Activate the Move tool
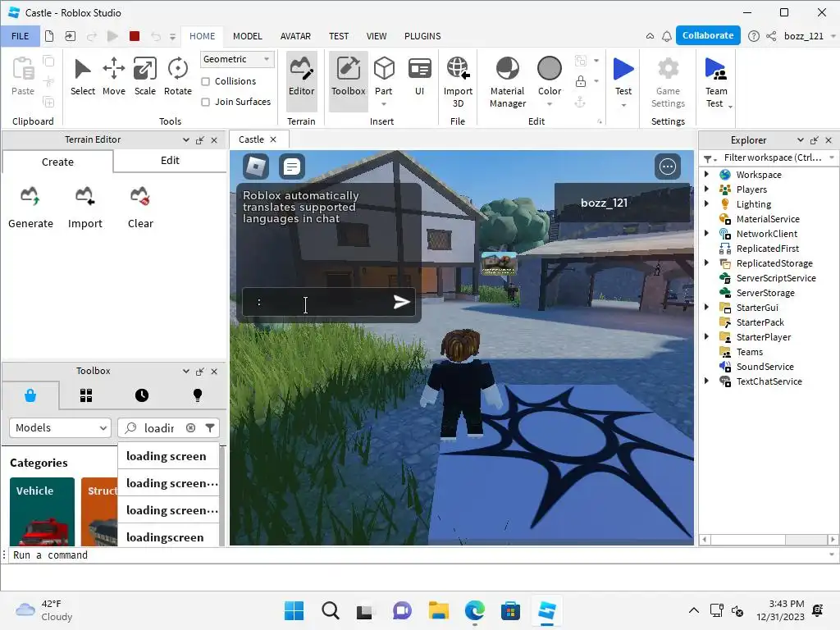Viewport: 840px width, 630px height. click(113, 77)
